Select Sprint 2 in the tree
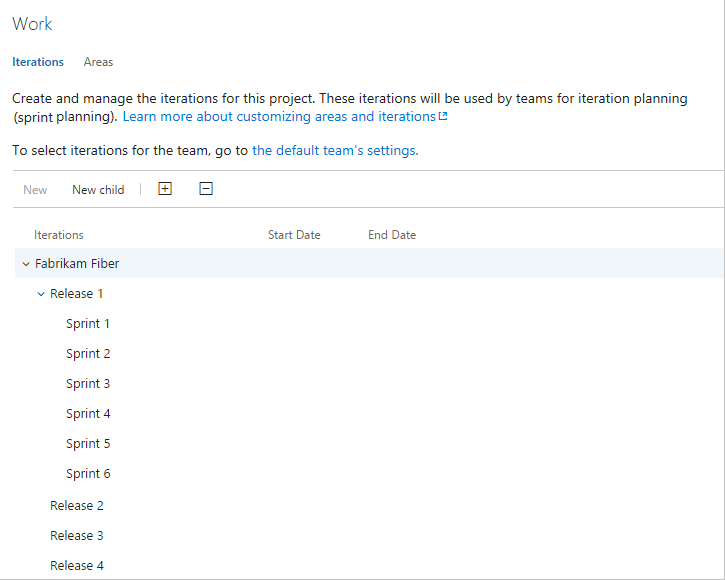Image resolution: width=725 pixels, height=580 pixels. coord(88,354)
